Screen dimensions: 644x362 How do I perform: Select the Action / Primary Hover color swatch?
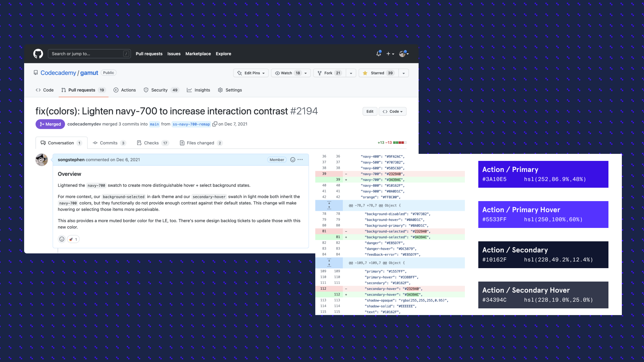click(x=543, y=215)
